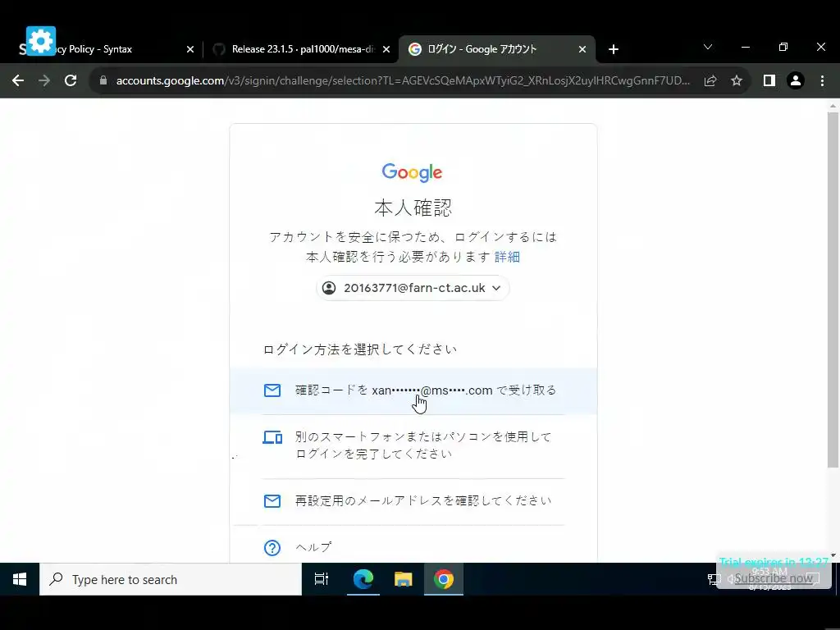The height and width of the screenshot is (630, 840).
Task: Click the Chrome taskbar icon
Action: click(x=444, y=579)
